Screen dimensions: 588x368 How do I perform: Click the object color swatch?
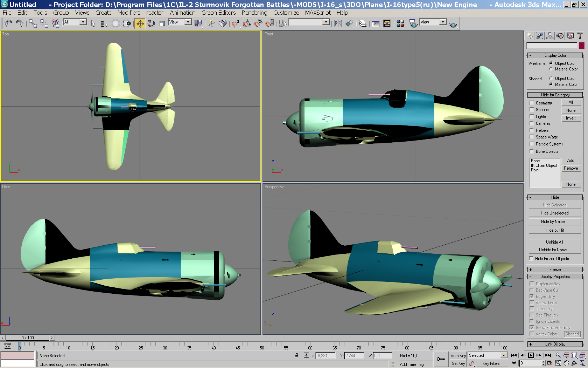tap(582, 46)
